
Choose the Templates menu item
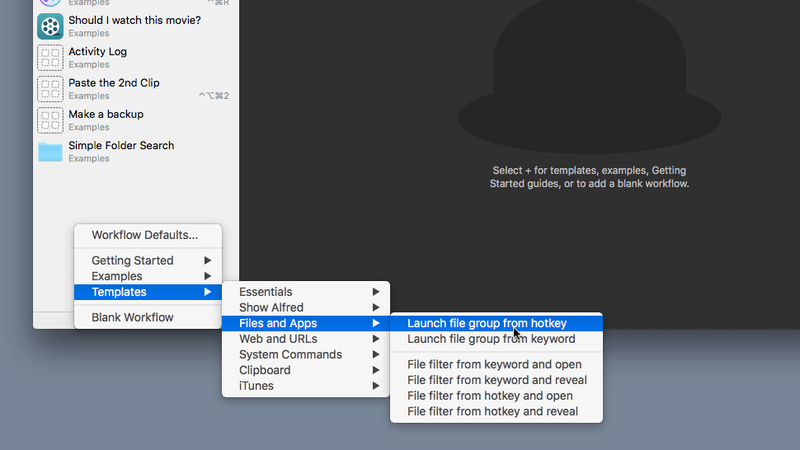148,292
